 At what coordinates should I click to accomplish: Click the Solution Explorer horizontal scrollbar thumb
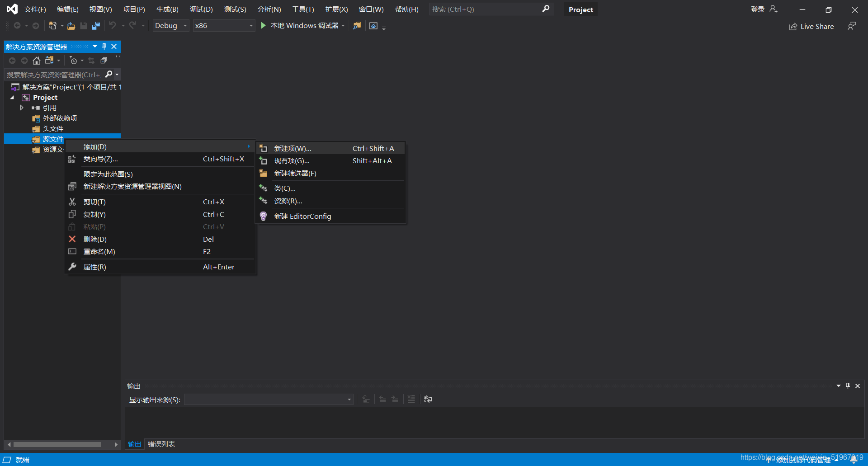[57, 445]
